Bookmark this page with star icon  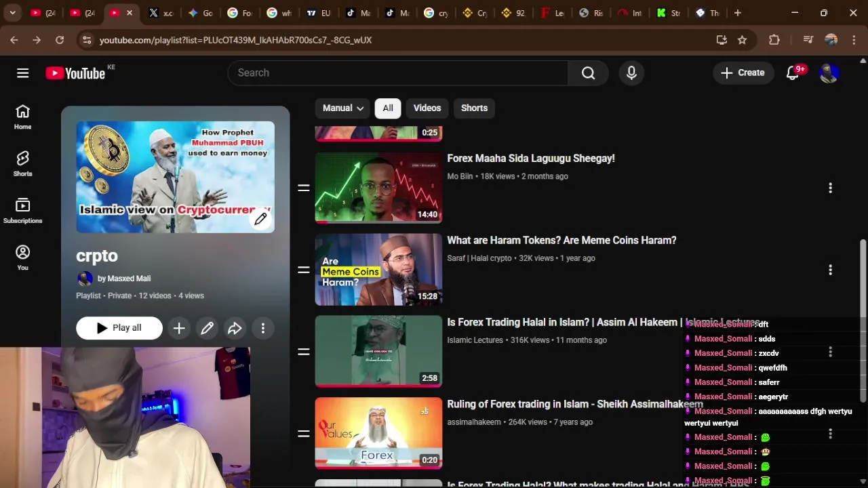(x=743, y=40)
